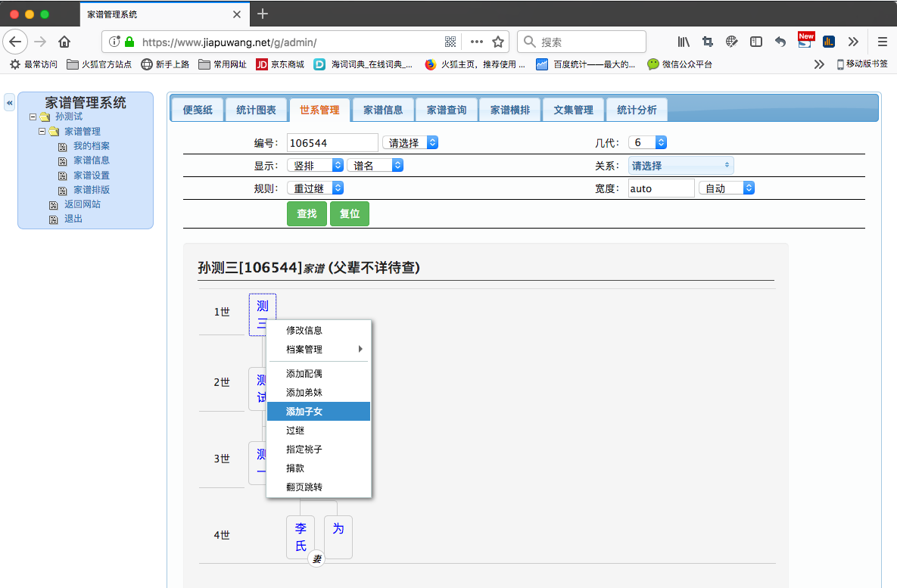Open 我的档案 in sidebar tree

[92, 146]
